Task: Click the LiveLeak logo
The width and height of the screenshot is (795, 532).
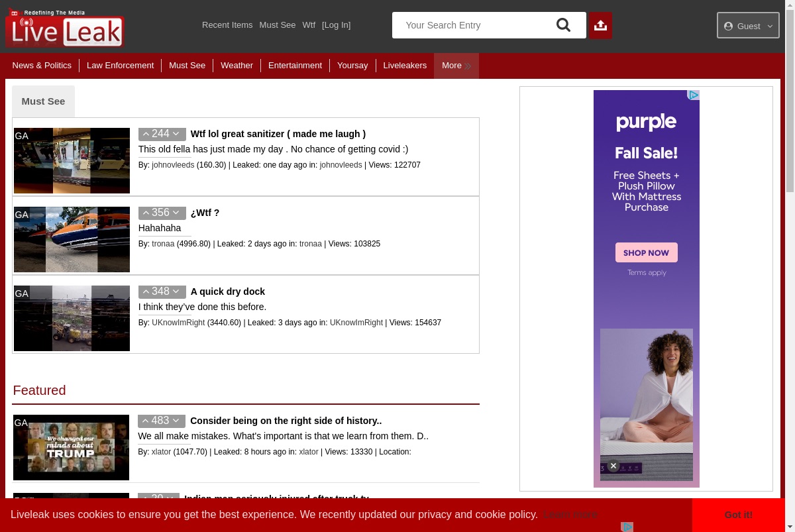Action: (x=64, y=27)
